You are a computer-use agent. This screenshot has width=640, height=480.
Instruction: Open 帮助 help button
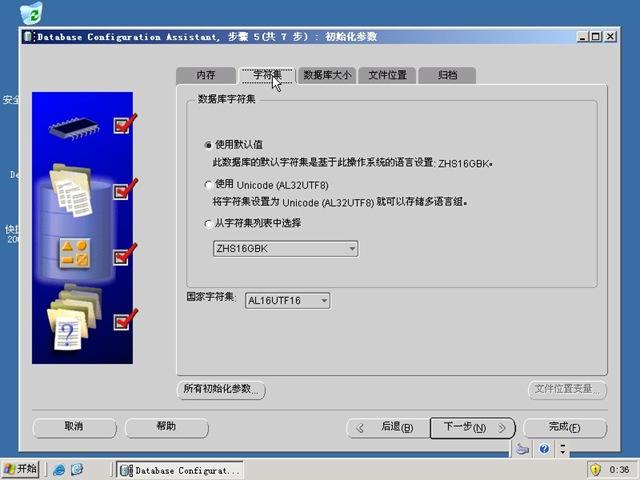(x=167, y=427)
